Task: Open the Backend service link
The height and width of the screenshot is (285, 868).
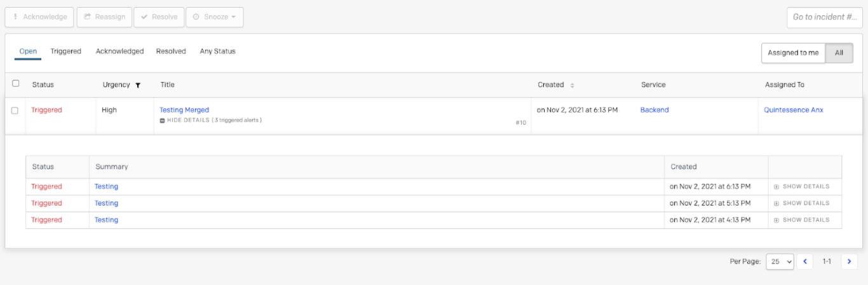Action: (654, 110)
